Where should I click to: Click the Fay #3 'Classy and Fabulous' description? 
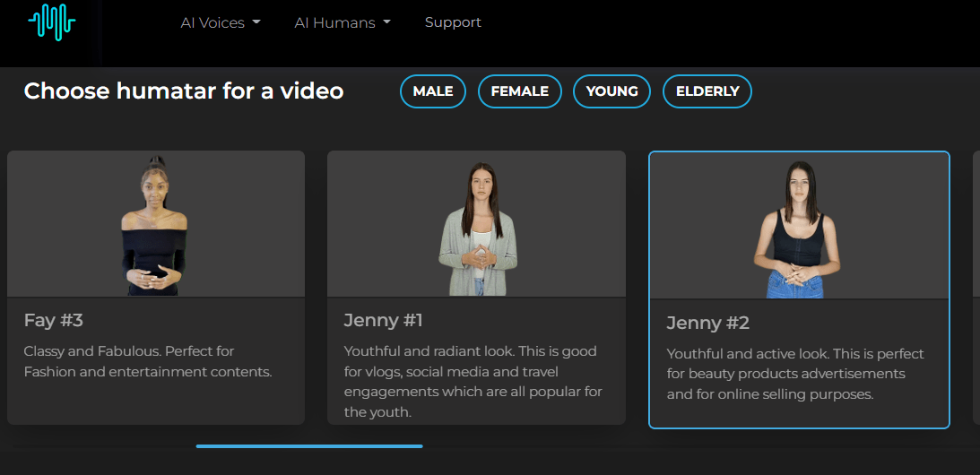[147, 361]
